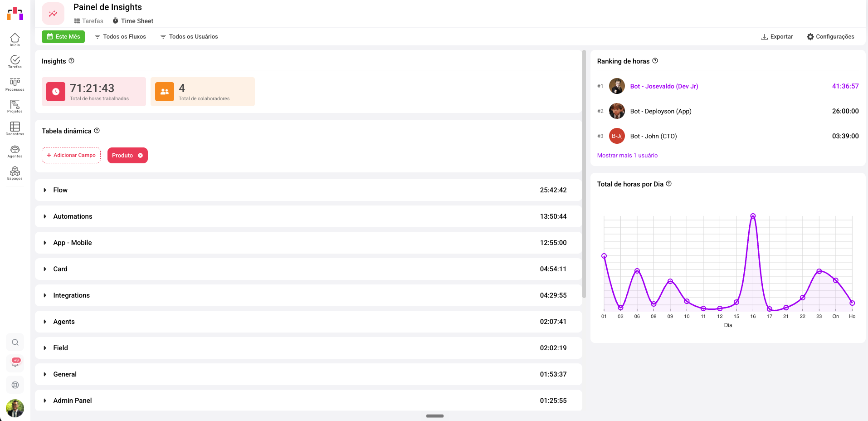Open Projetos sidebar icon

[15, 106]
